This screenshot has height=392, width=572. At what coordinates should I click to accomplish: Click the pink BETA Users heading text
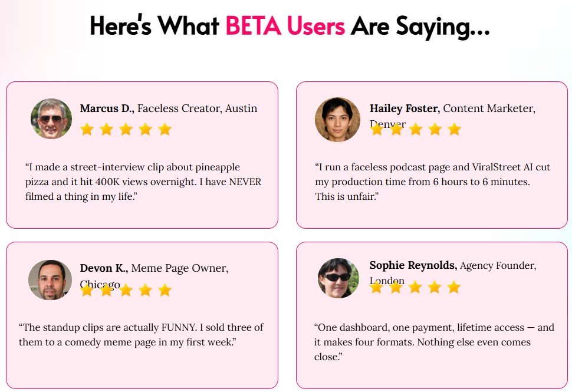(x=285, y=25)
